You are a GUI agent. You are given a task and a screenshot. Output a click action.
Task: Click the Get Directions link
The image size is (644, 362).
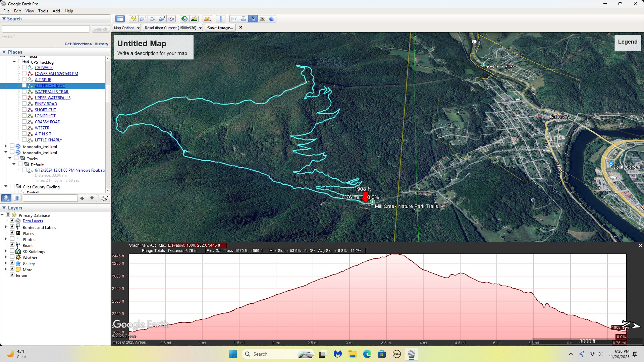click(x=78, y=44)
